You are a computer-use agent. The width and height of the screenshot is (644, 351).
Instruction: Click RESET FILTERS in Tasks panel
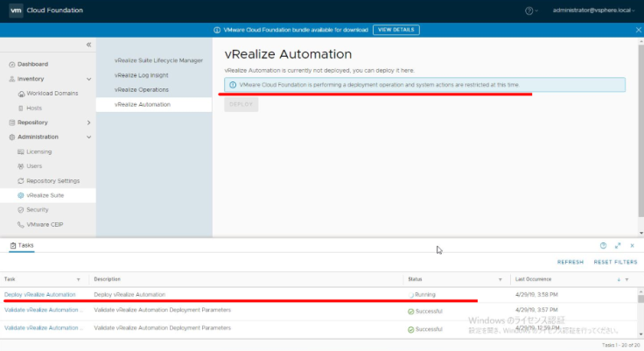click(x=615, y=263)
